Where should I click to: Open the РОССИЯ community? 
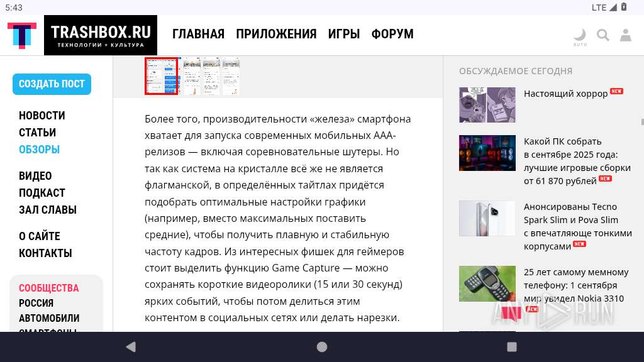click(x=36, y=304)
